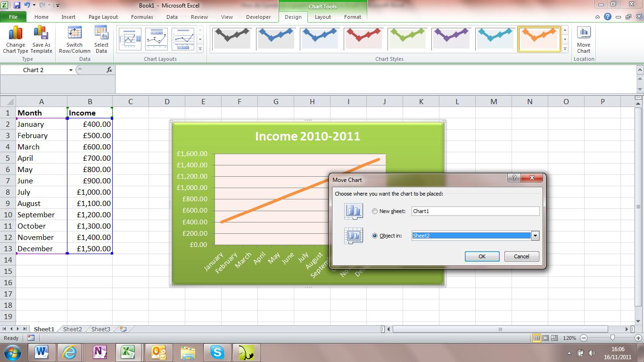Select the New sheet radio button
The image size is (644, 362).
[375, 211]
